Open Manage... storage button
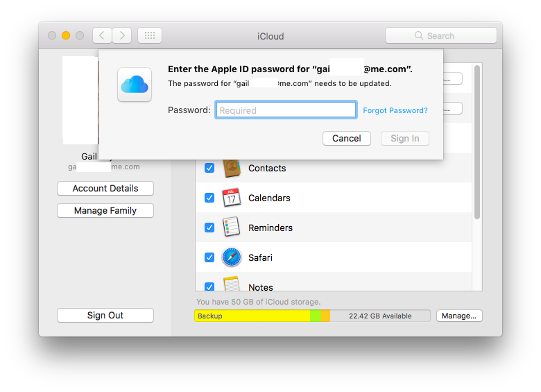541x392 pixels. click(459, 316)
